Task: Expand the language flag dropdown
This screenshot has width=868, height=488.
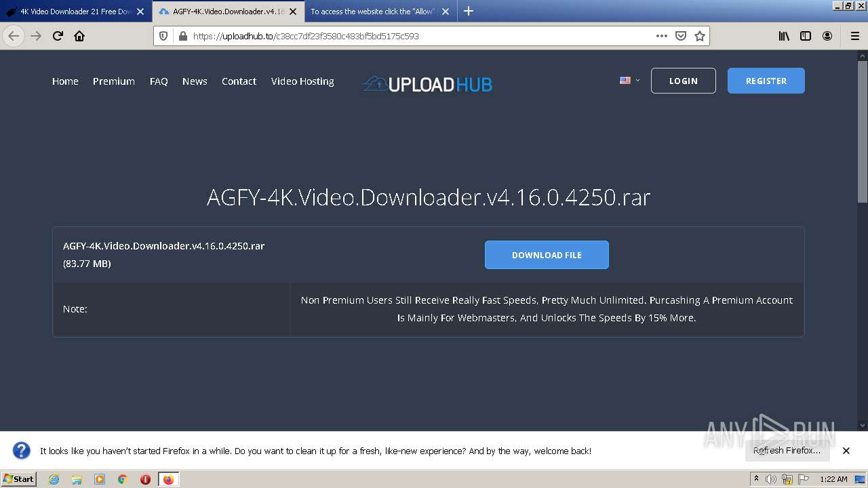Action: (x=629, y=80)
